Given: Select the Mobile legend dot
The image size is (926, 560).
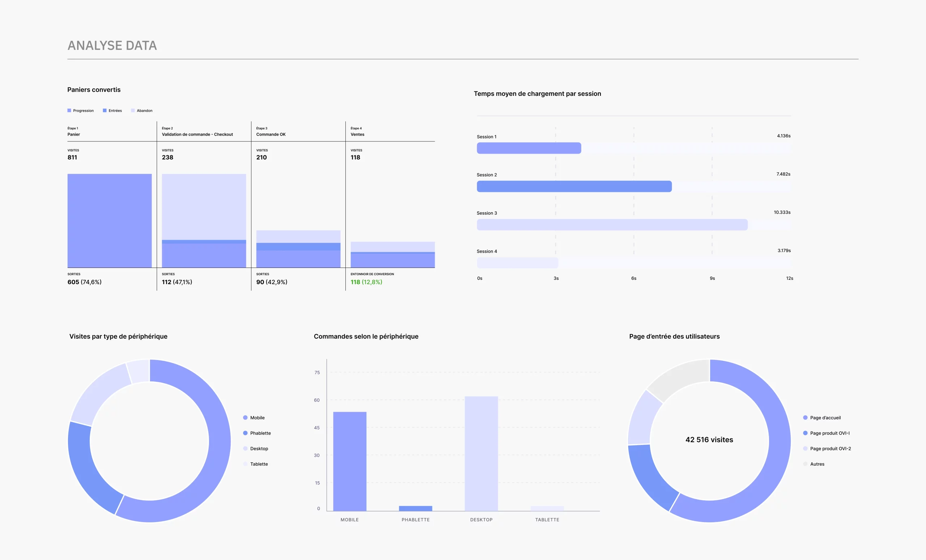Looking at the screenshot, I should coord(246,418).
